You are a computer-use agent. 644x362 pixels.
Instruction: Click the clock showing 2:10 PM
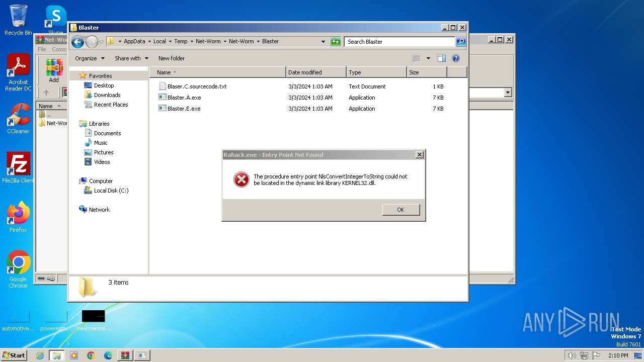(x=618, y=355)
